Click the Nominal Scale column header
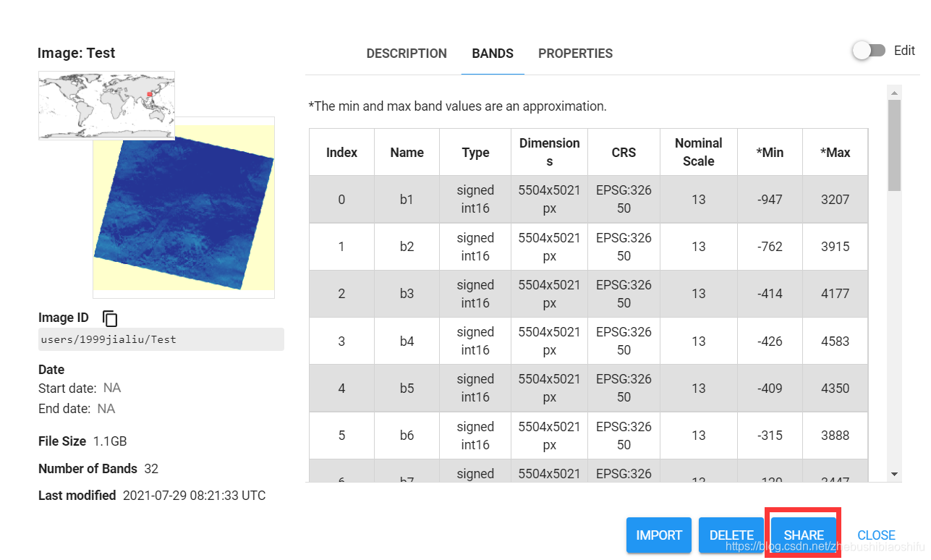This screenshot has width=931, height=560. pyautogui.click(x=698, y=152)
